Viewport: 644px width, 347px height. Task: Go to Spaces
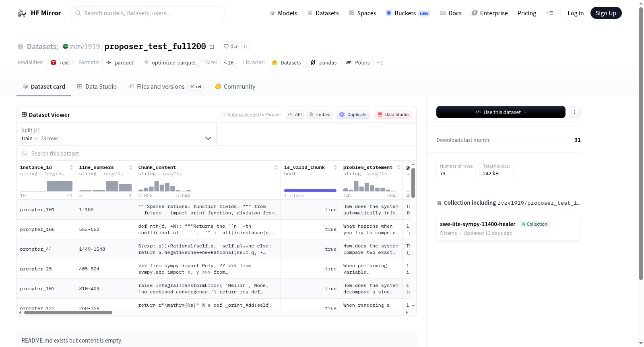[362, 13]
